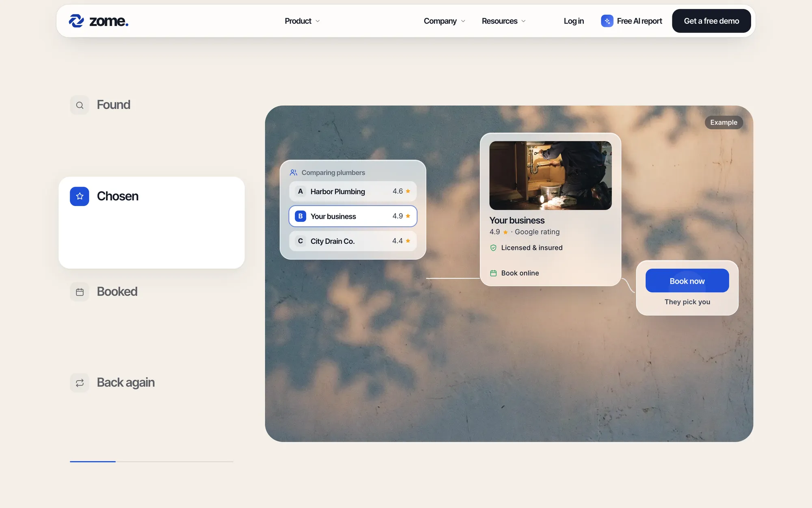The image size is (812, 508).
Task: Click the blue B badge for Your business
Action: point(300,216)
